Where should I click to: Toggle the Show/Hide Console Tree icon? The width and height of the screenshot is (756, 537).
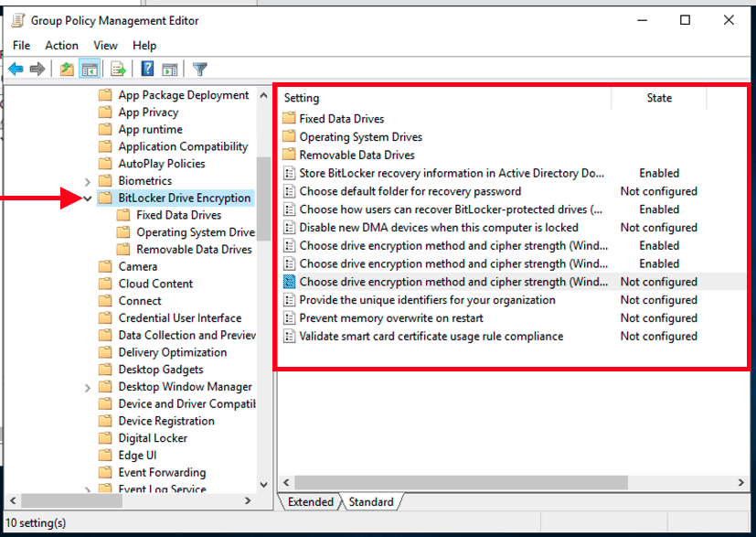(90, 70)
